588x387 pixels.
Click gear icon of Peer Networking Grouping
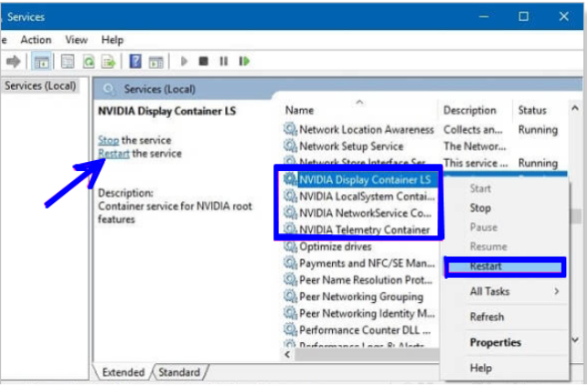[290, 296]
